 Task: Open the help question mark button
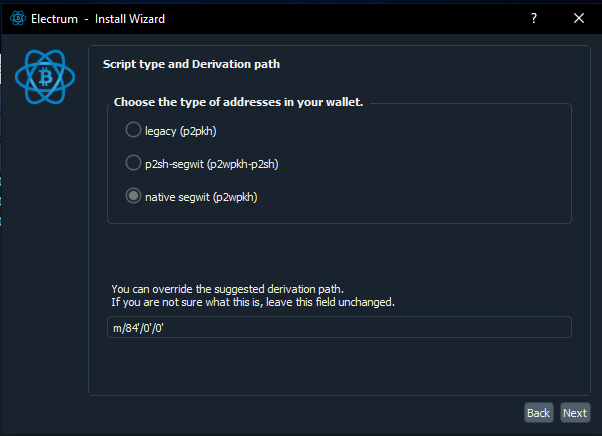tap(534, 18)
